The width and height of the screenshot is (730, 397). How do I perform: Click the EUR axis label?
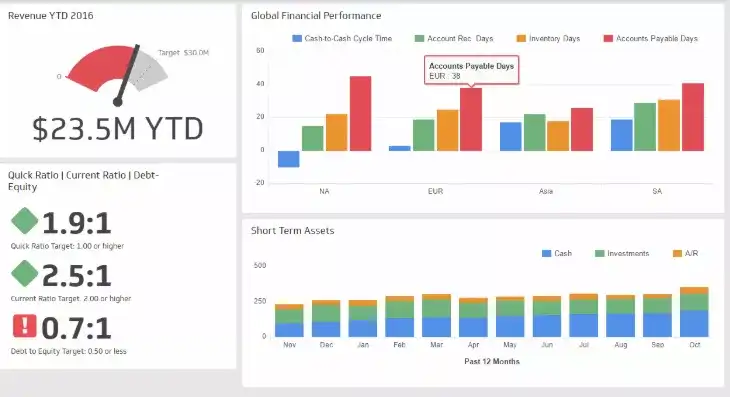tap(435, 191)
